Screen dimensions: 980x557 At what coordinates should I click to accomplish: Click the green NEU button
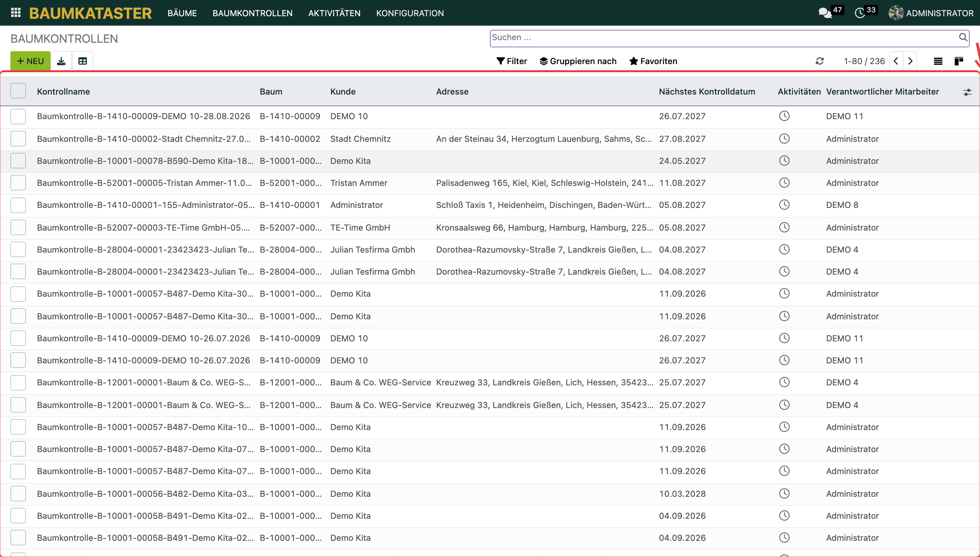30,61
